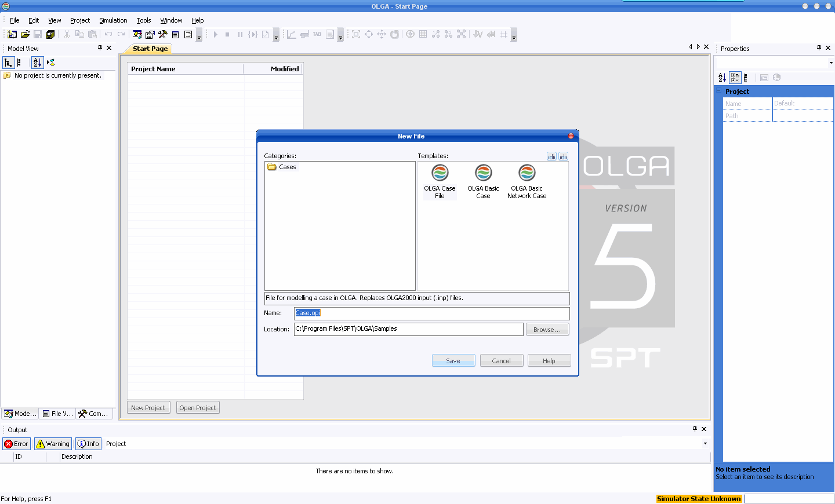Screen dimensions: 835x504
Task: Click the Save floppy disk toolbar icon
Action: (38, 35)
